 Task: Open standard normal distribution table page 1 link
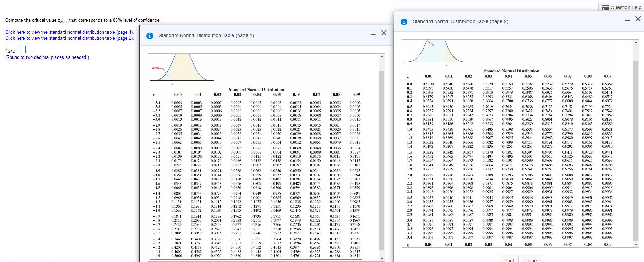(69, 32)
